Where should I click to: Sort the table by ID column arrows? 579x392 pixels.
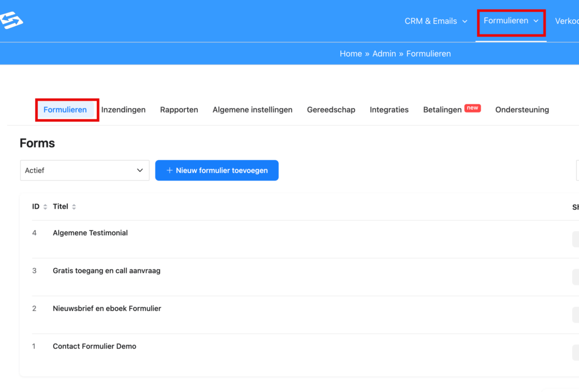click(x=45, y=207)
